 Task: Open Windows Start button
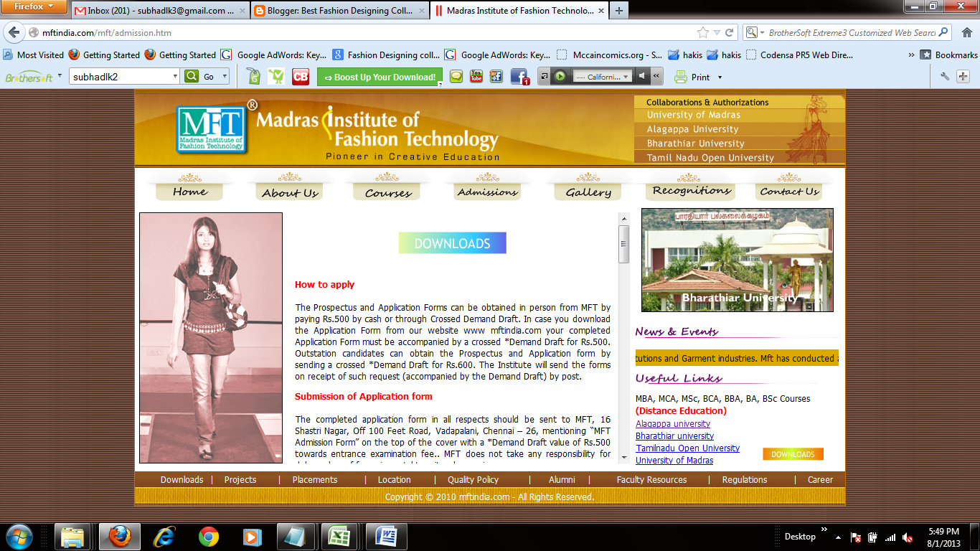pos(18,536)
